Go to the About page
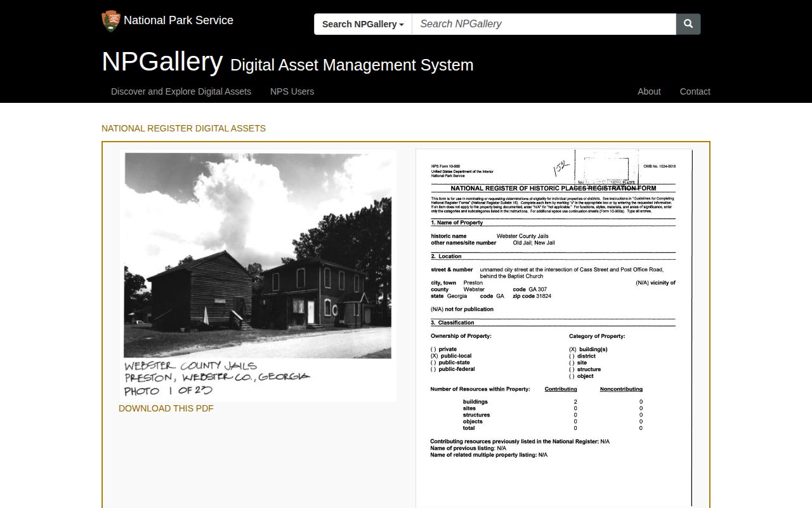Image resolution: width=812 pixels, height=508 pixels. click(x=649, y=91)
